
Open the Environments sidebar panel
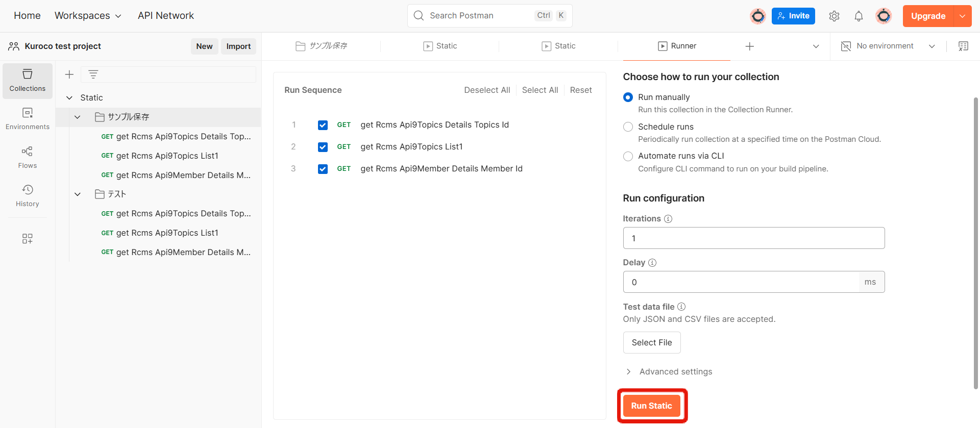(x=28, y=118)
